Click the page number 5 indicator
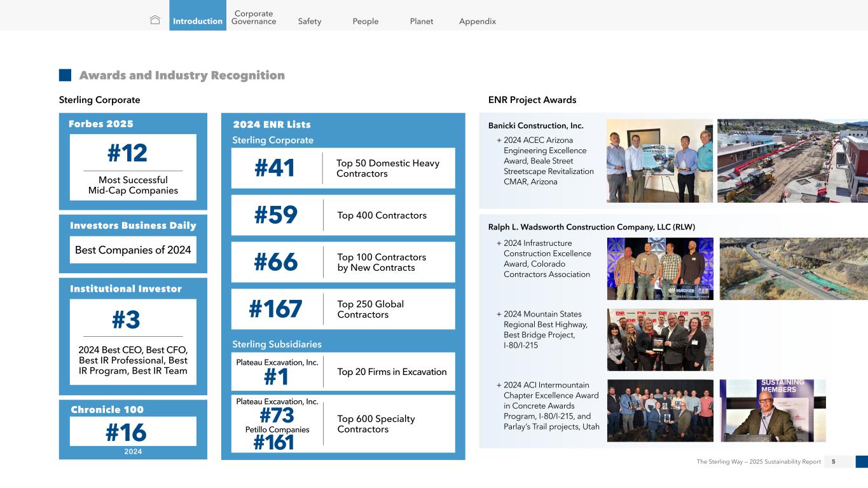The image size is (868, 488). pyautogui.click(x=834, y=462)
